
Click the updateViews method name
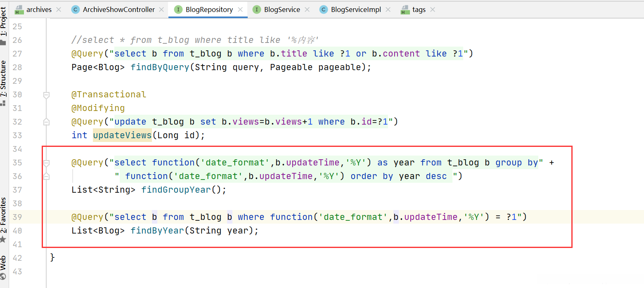(x=122, y=135)
